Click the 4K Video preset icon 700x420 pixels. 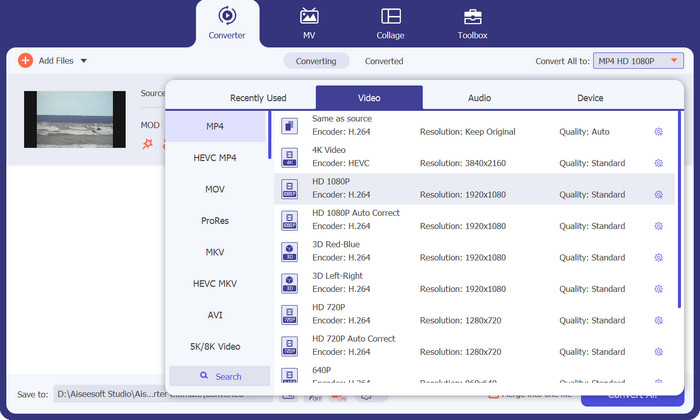coord(290,158)
